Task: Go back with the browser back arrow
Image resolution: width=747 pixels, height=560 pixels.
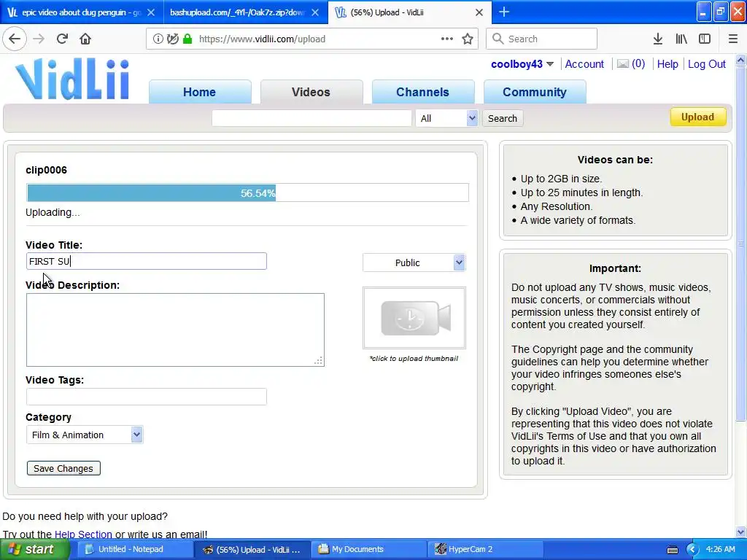Action: point(15,39)
